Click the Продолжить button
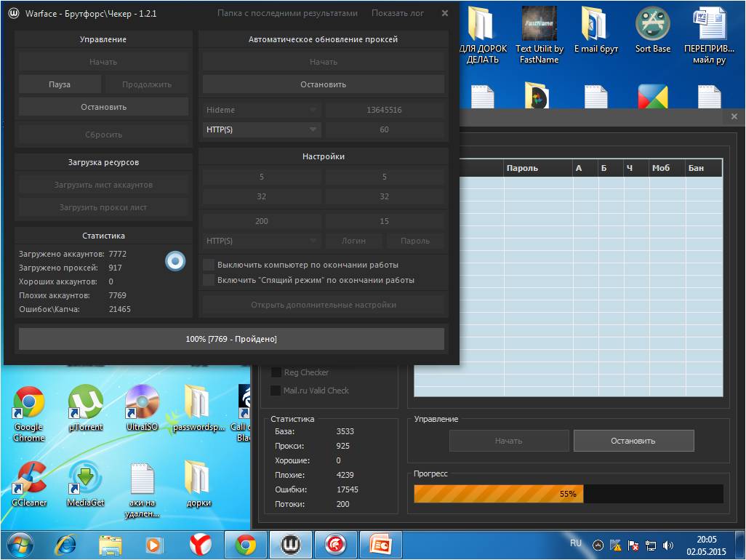The height and width of the screenshot is (560, 746). tap(147, 84)
